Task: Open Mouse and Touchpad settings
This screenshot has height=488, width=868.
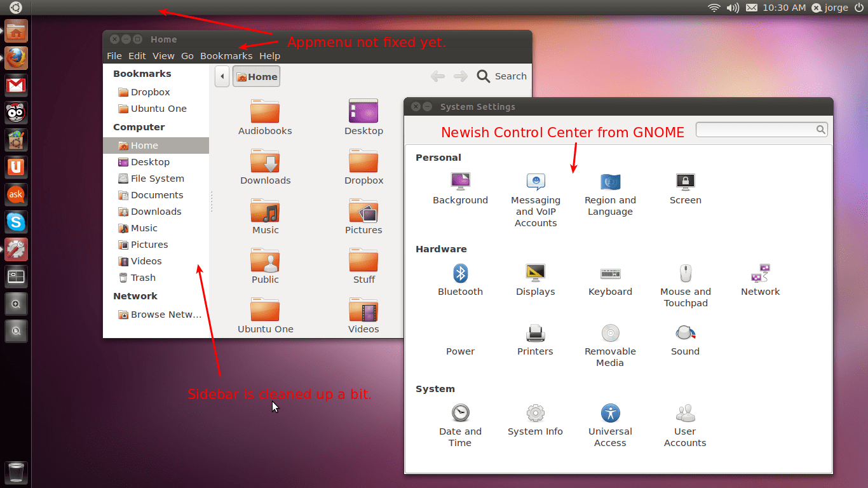Action: point(685,286)
